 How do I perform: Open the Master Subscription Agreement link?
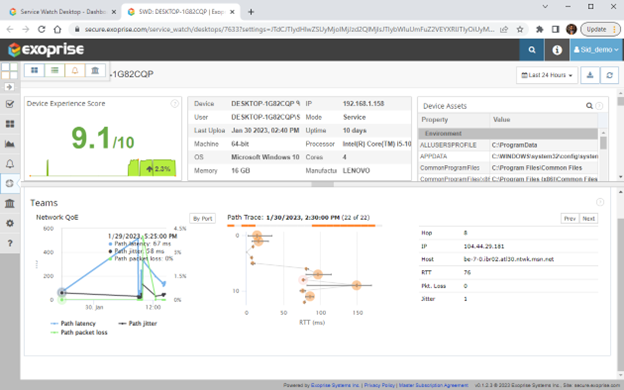click(x=433, y=385)
